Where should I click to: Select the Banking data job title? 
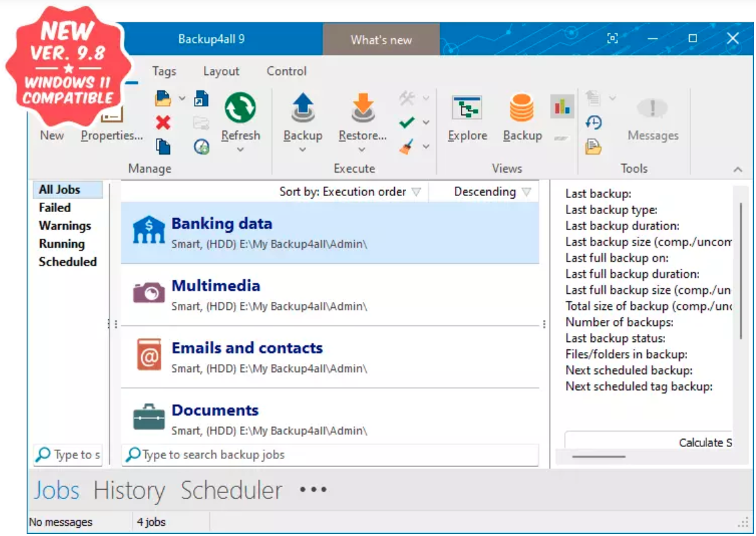point(222,224)
